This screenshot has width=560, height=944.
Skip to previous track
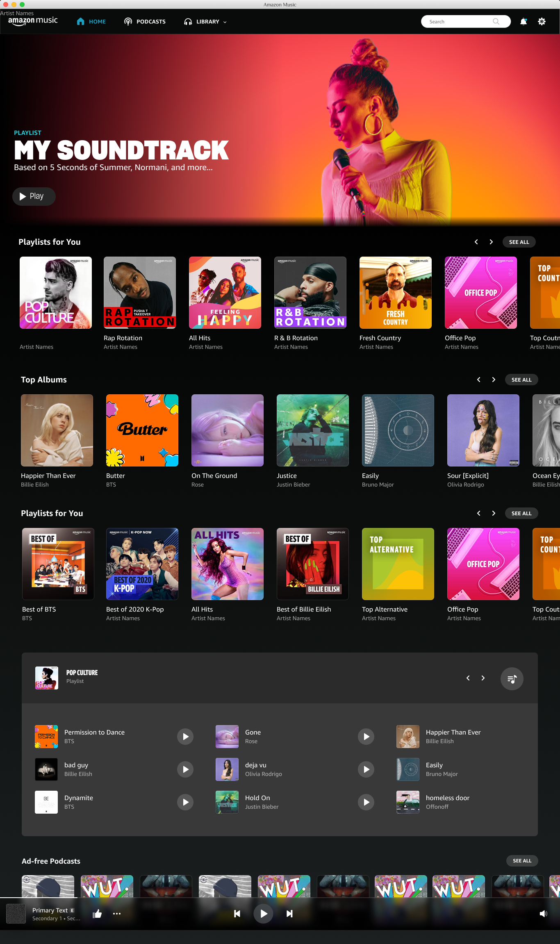coord(237,914)
